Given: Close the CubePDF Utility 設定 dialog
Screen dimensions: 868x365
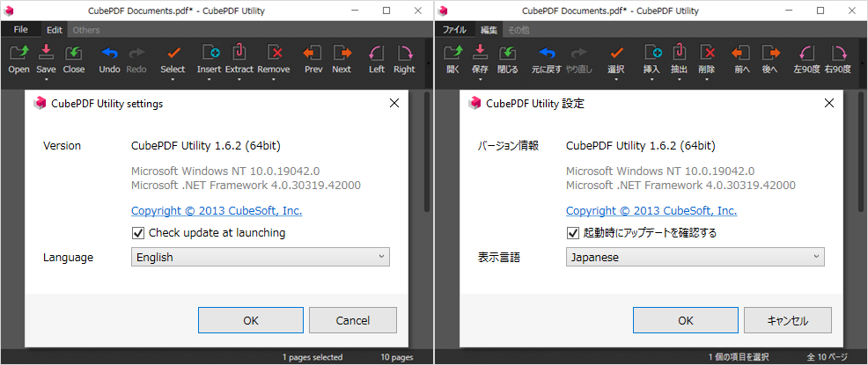Looking at the screenshot, I should pos(829,104).
